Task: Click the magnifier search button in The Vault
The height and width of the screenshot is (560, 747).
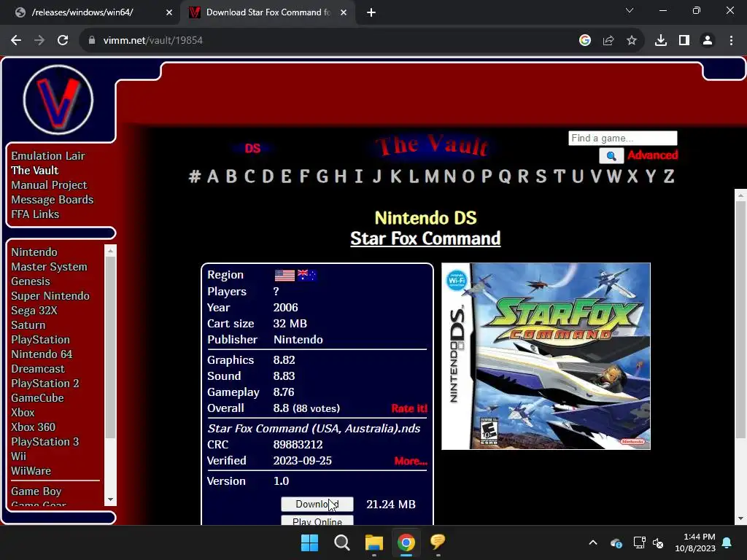Action: (x=611, y=155)
